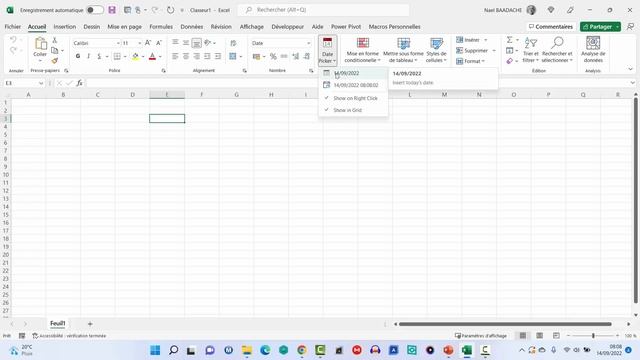Image resolution: width=640 pixels, height=360 pixels.
Task: Click the insert function fx icon
Action: tap(80, 83)
